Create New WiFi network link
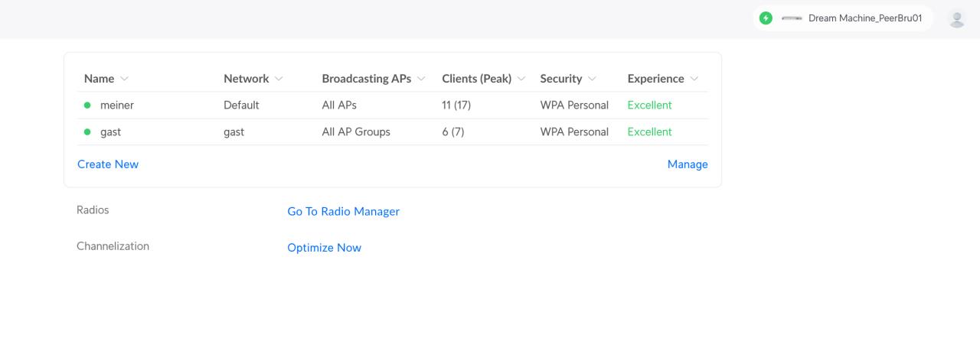 tap(108, 164)
